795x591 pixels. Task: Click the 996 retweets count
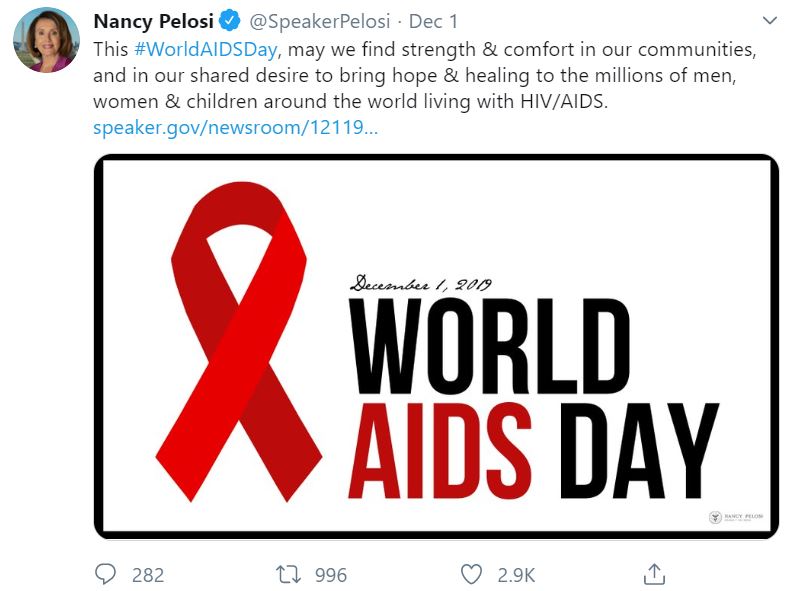[330, 575]
